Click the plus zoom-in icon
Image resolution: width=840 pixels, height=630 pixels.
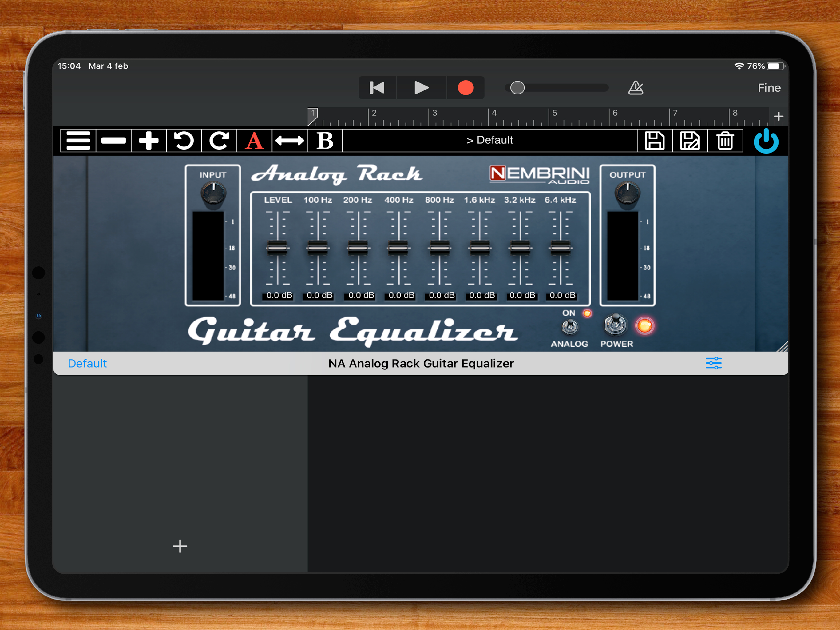pyautogui.click(x=149, y=141)
